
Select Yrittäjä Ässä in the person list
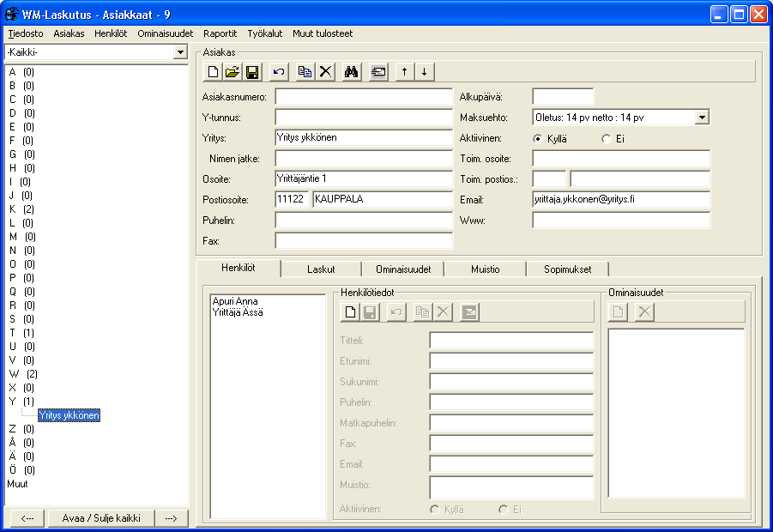click(238, 312)
